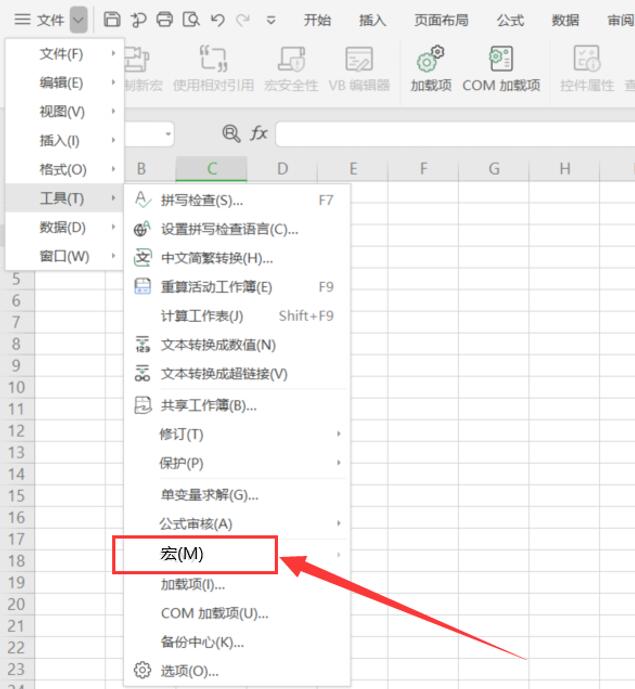Open 文件(F) submenu in the menu
This screenshot has height=689, width=635.
65,54
